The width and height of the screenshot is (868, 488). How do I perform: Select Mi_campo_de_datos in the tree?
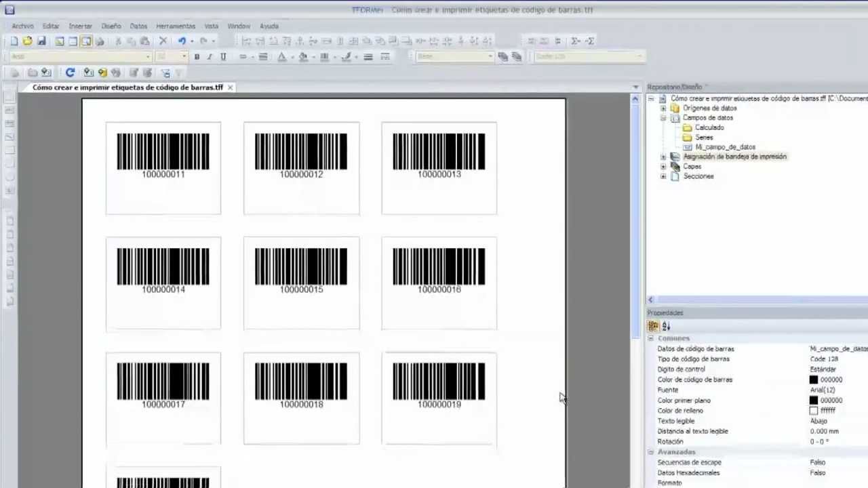coord(725,147)
